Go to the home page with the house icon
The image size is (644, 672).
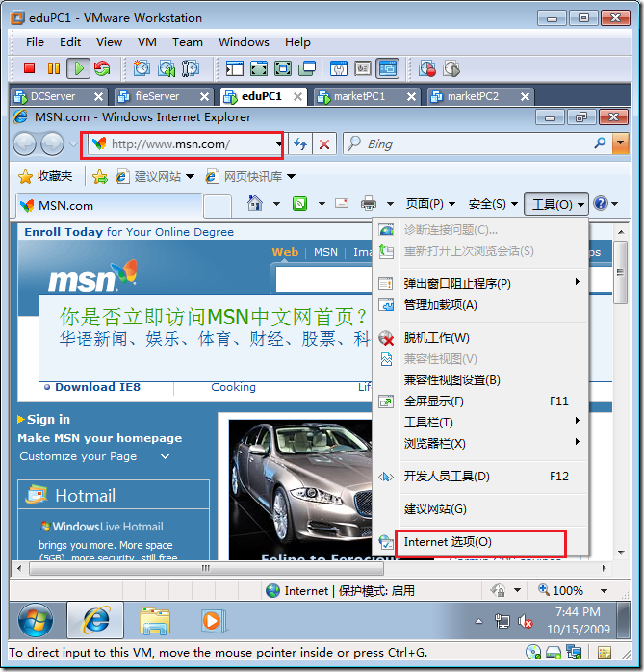pyautogui.click(x=255, y=203)
